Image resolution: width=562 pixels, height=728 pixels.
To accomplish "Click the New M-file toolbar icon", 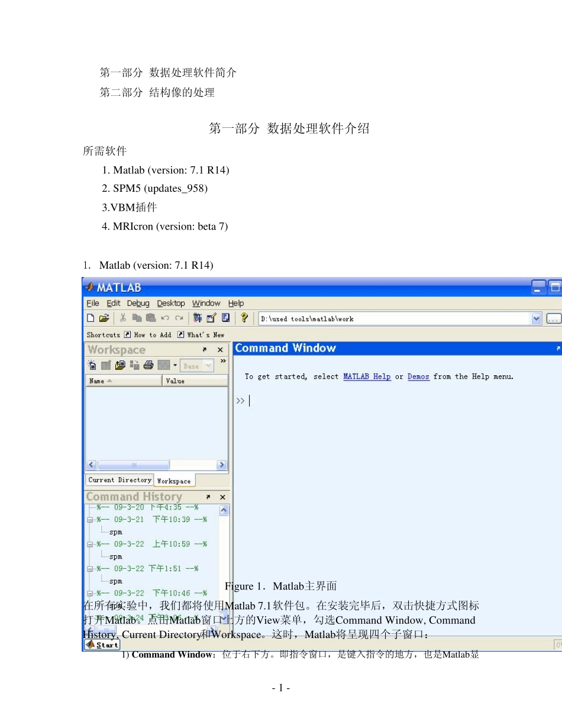I will pyautogui.click(x=91, y=318).
